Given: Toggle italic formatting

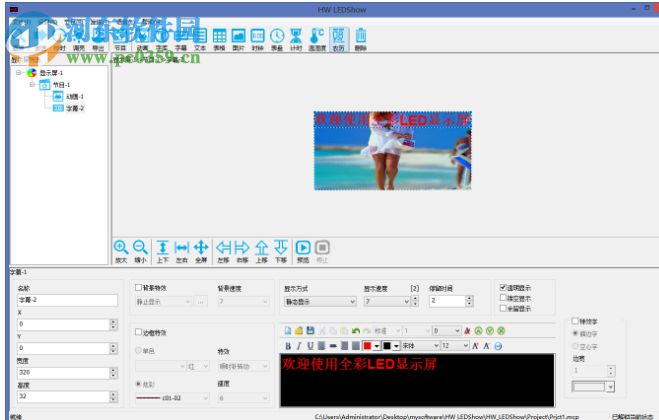Looking at the screenshot, I should coord(299,346).
